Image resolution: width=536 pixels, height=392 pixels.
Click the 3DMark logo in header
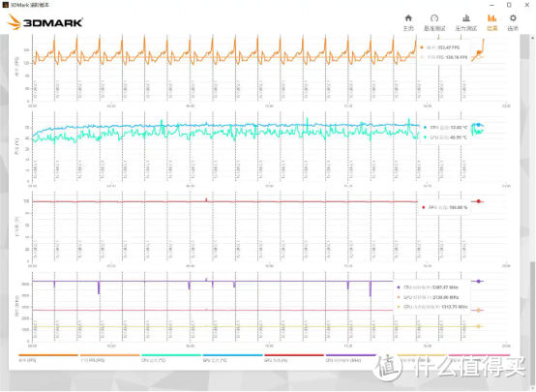click(x=45, y=22)
